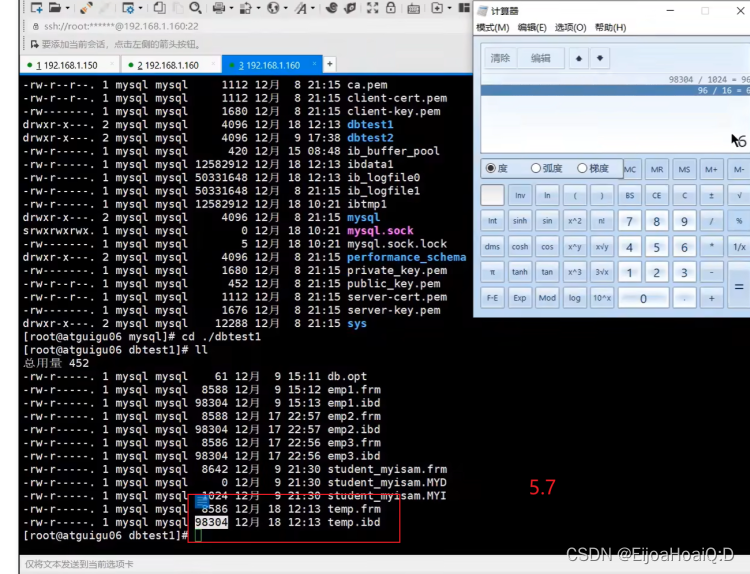Click the student_myisam.MYD file name
Viewport: 750px width, 574px height.
pos(387,483)
